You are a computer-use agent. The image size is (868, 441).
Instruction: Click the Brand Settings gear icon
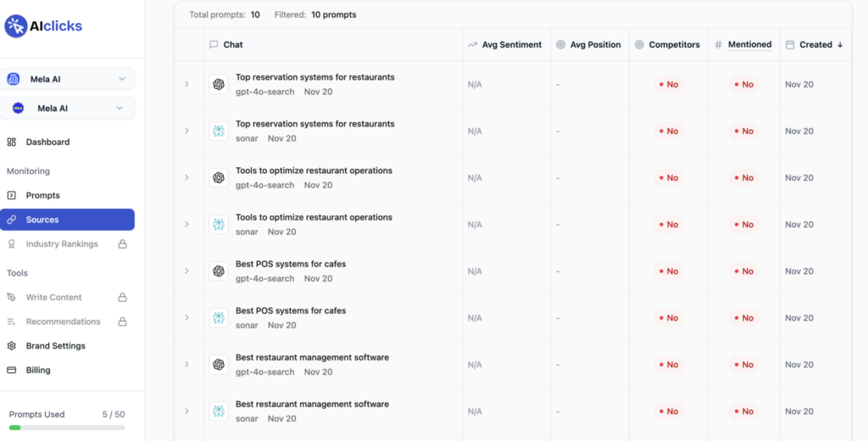tap(12, 346)
